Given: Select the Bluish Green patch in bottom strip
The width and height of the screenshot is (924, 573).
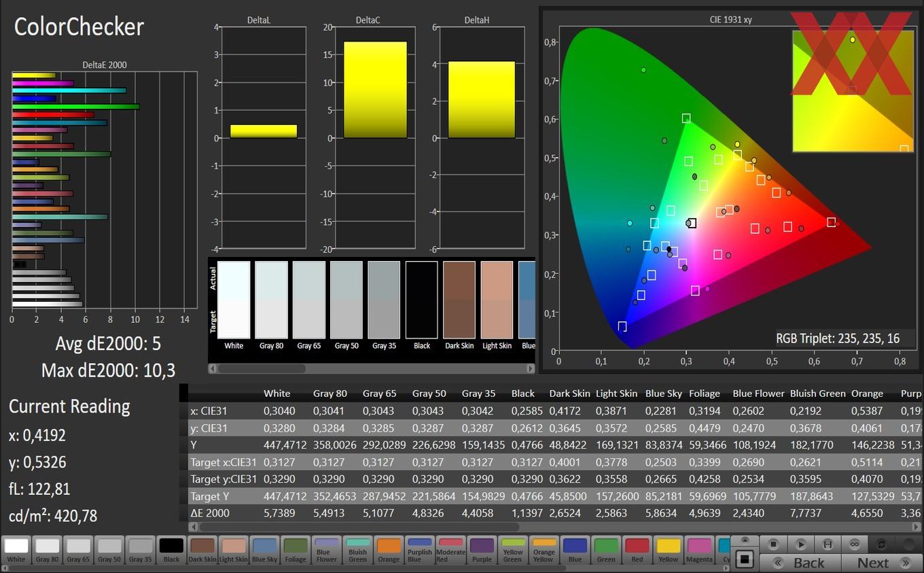Looking at the screenshot, I should point(357,550).
